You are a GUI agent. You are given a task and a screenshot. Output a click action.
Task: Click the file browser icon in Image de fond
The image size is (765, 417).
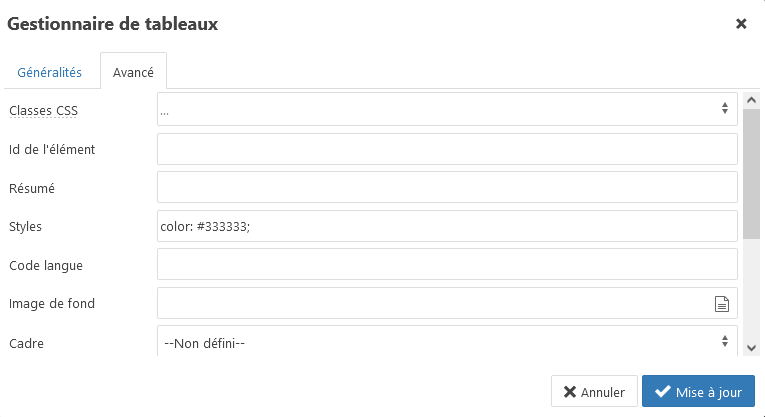[721, 304]
